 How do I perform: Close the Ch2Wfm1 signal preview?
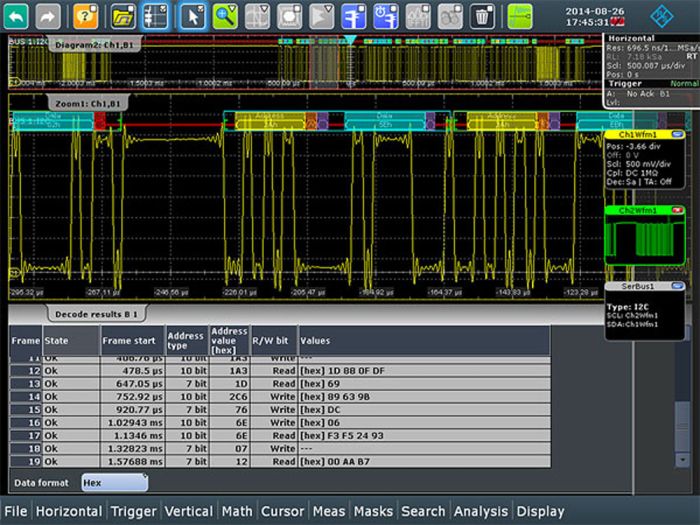point(677,210)
